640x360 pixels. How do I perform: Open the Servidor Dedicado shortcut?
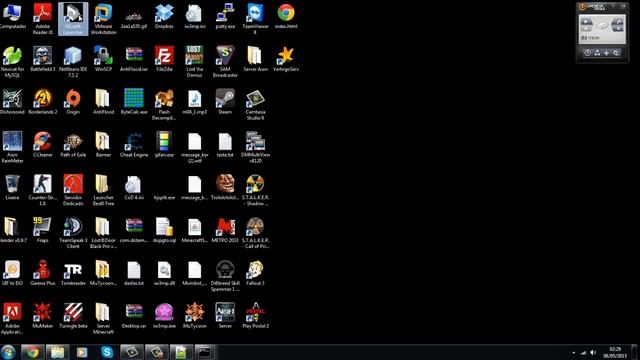(x=73, y=190)
